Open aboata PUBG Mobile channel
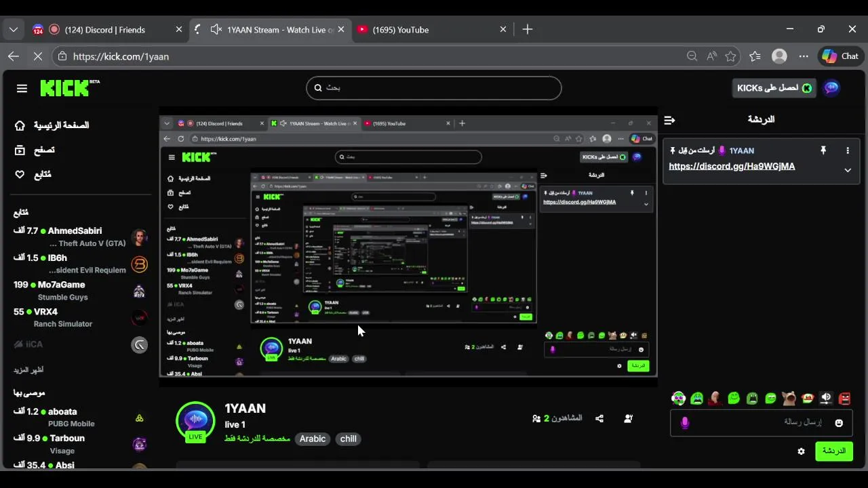 coord(80,417)
